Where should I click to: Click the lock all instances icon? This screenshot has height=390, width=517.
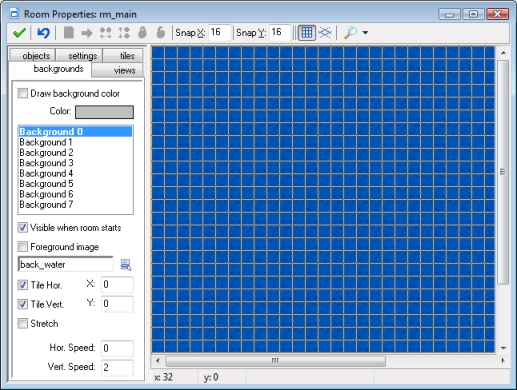(142, 33)
